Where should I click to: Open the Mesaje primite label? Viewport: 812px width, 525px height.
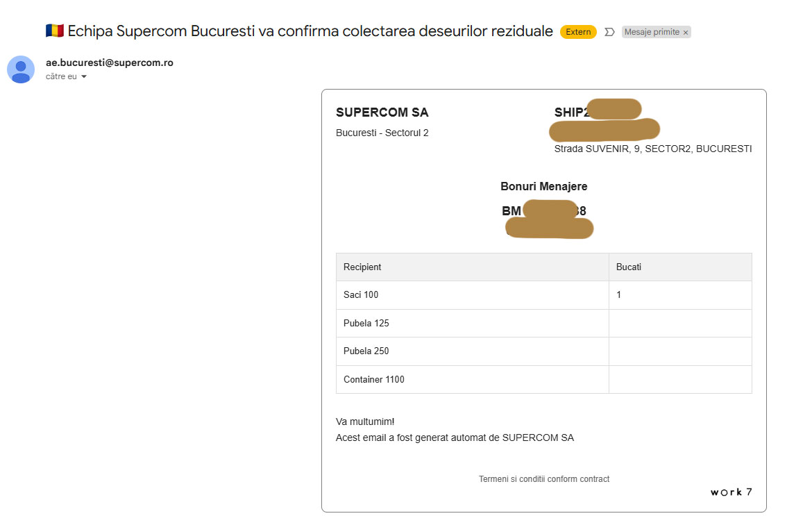pyautogui.click(x=652, y=32)
